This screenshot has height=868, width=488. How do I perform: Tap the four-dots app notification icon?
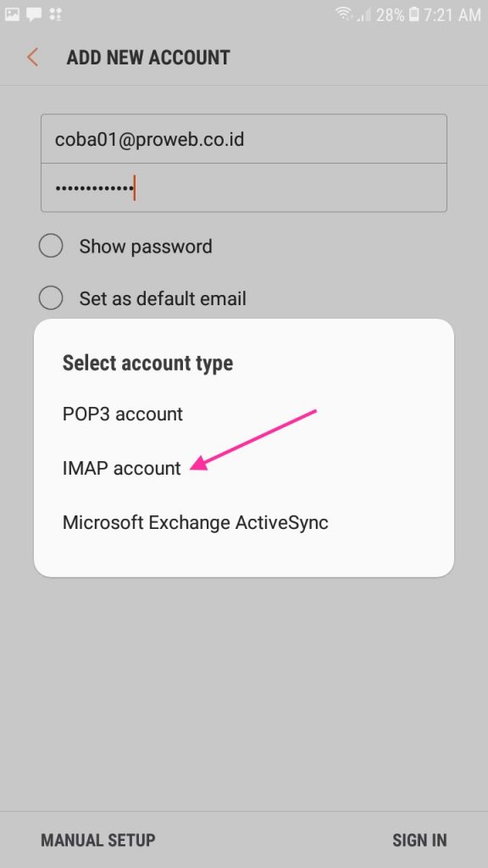point(55,14)
